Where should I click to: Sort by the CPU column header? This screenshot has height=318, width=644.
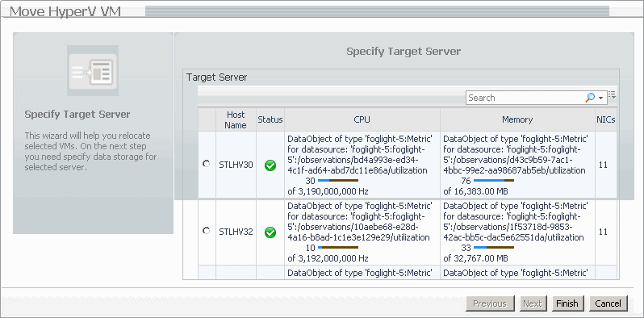pos(362,120)
